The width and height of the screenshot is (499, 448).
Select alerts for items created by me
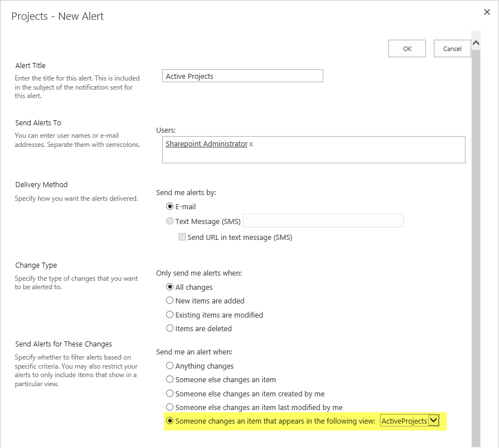pos(170,394)
